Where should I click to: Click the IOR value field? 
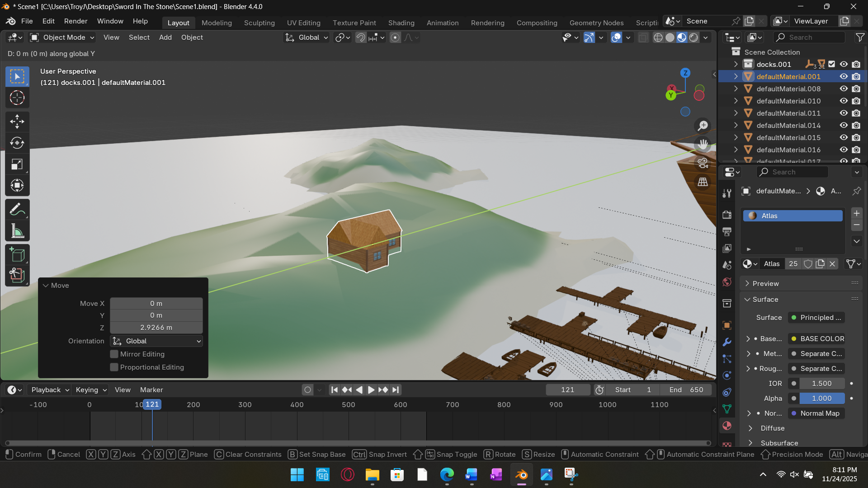pos(822,384)
